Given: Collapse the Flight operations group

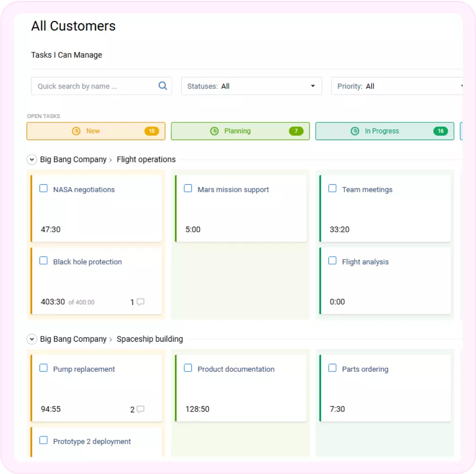Looking at the screenshot, I should tap(32, 160).
